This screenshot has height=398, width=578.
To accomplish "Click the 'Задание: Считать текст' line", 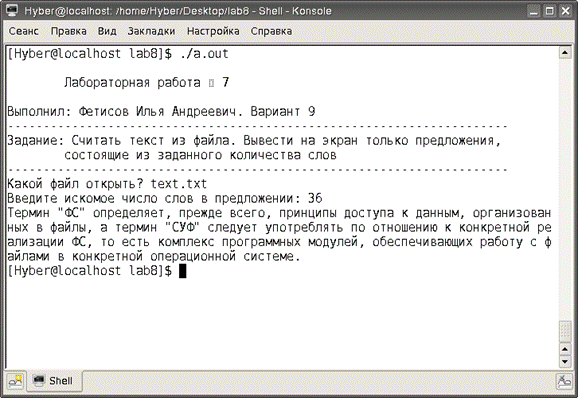I will click(254, 140).
